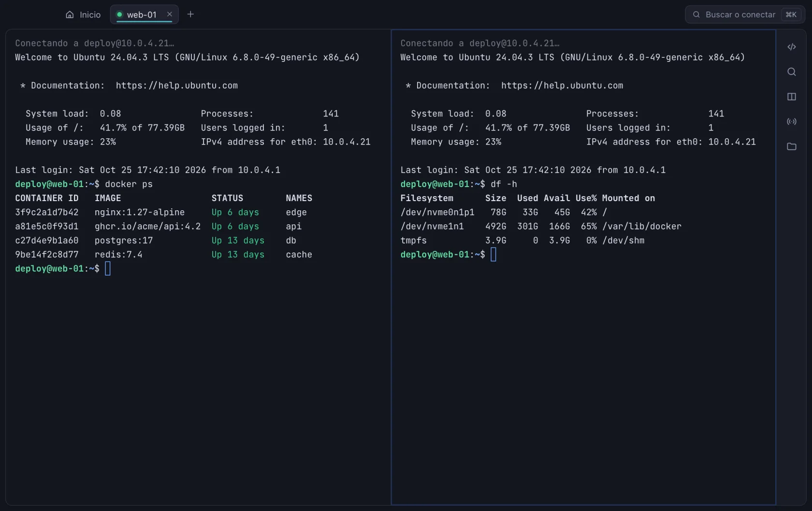Click Conectando a deploy line in left pane

tap(94, 43)
